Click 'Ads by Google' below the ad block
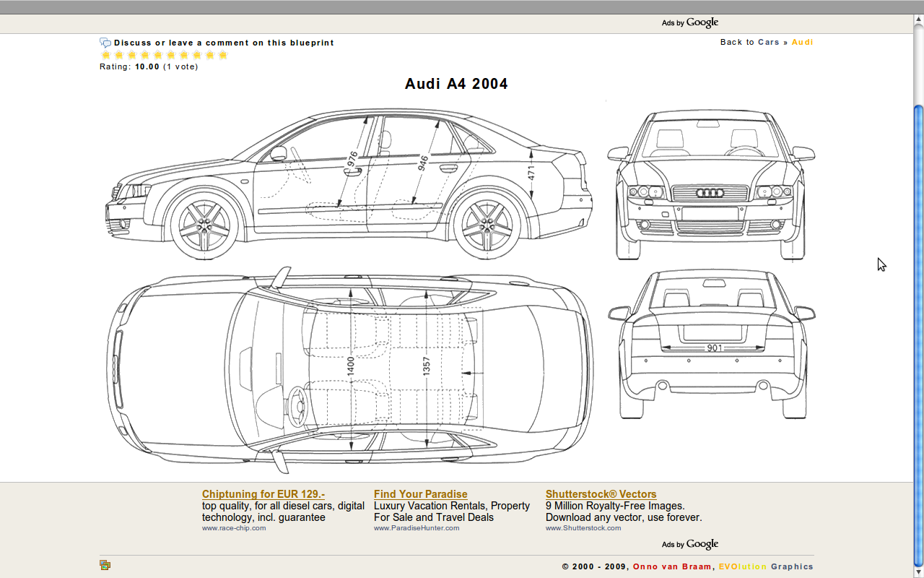 [x=690, y=544]
